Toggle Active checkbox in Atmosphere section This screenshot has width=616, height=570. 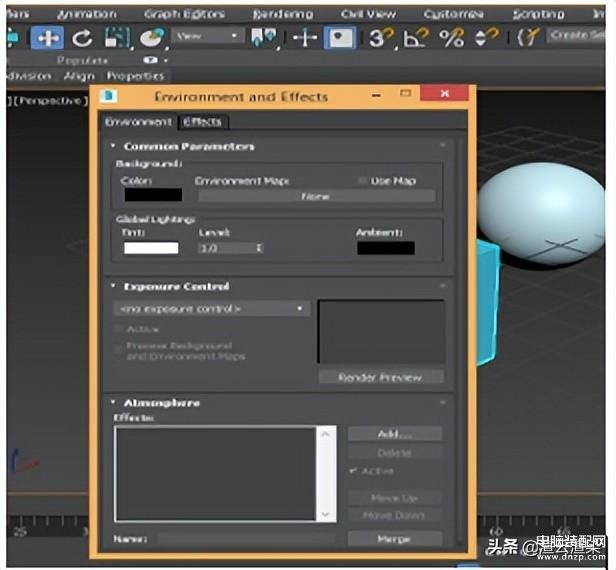pos(353,471)
